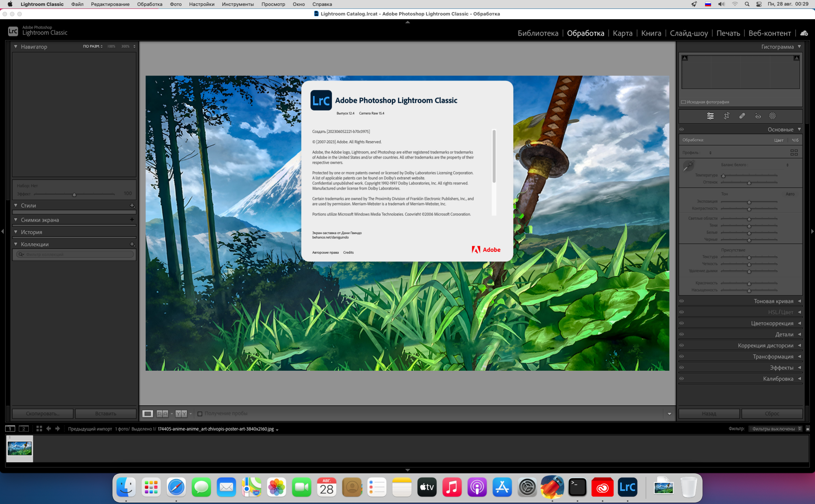Image resolution: width=815 pixels, height=504 pixels.
Task: Open the Masking tool
Action: (772, 116)
